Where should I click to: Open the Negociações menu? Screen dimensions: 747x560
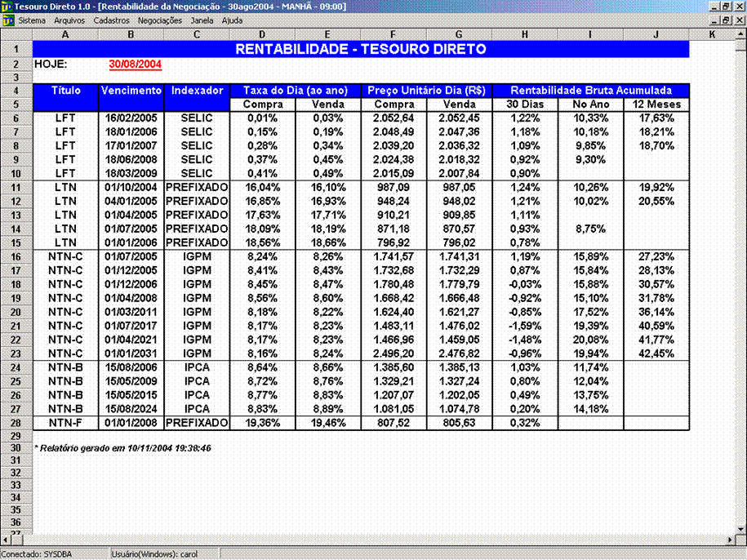point(160,20)
